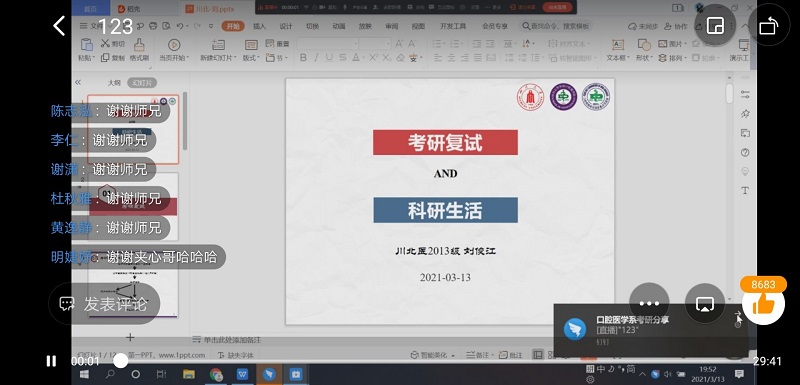Open the three-dots more options button
The height and width of the screenshot is (385, 800).
[649, 303]
